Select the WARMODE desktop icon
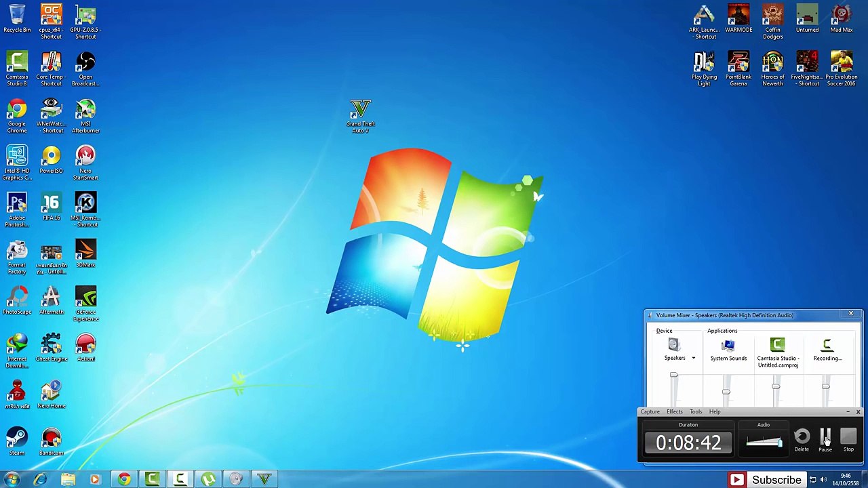 738,18
